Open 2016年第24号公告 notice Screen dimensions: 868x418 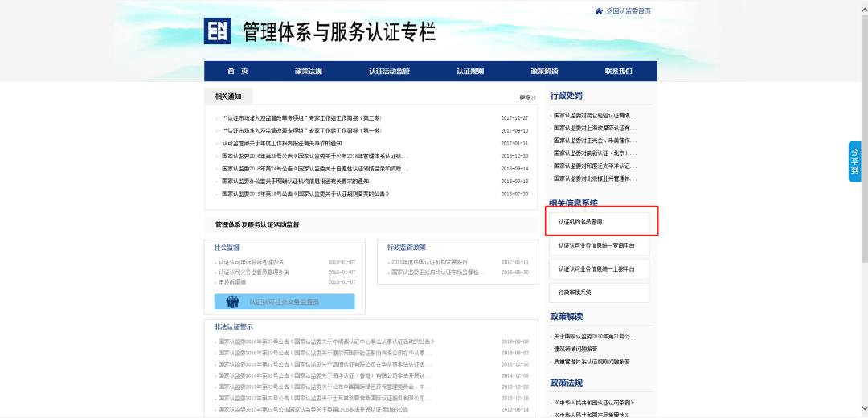(315, 168)
